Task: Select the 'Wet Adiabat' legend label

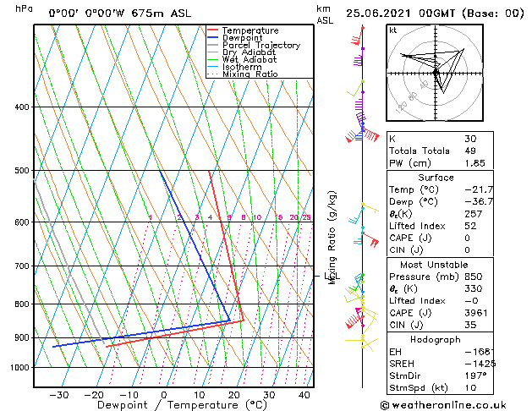Action: click(250, 59)
